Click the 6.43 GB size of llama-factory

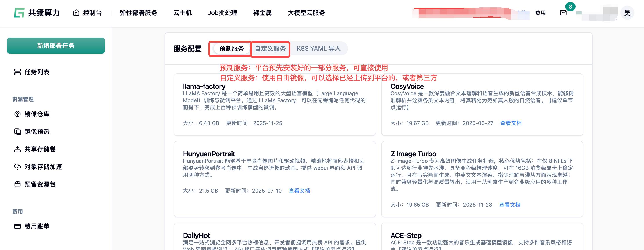point(209,123)
